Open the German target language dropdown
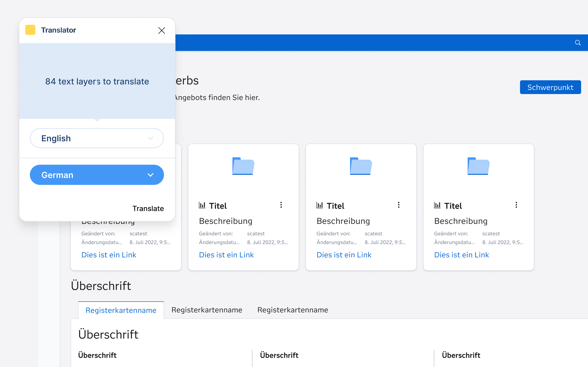The height and width of the screenshot is (367, 588). click(x=96, y=175)
